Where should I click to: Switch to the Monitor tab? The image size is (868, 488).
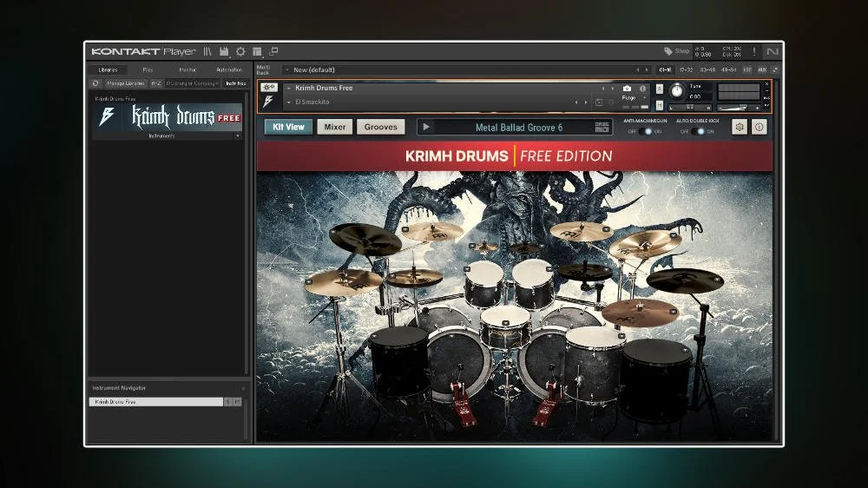pyautogui.click(x=187, y=69)
